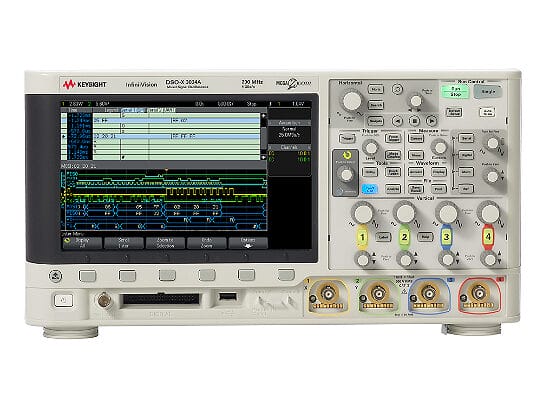Click the lister scroll-up arrow
The image size is (540, 400).
coord(264,116)
